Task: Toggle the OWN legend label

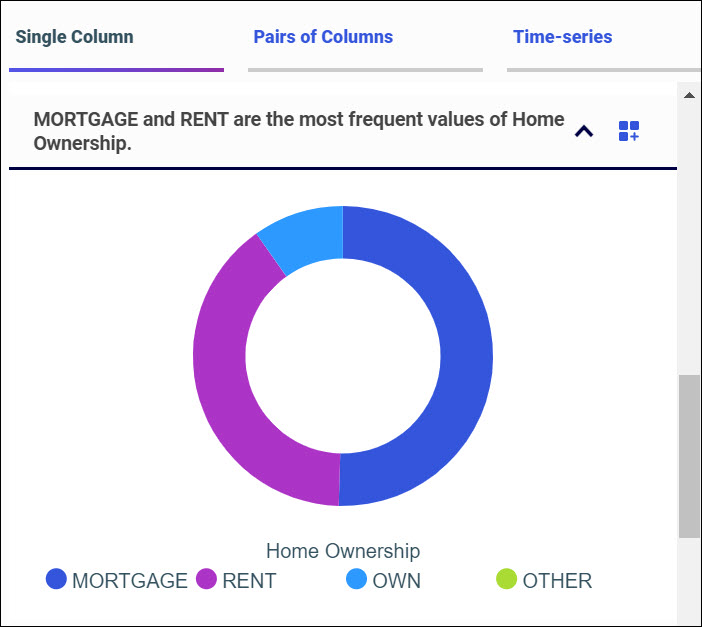Action: (396, 580)
